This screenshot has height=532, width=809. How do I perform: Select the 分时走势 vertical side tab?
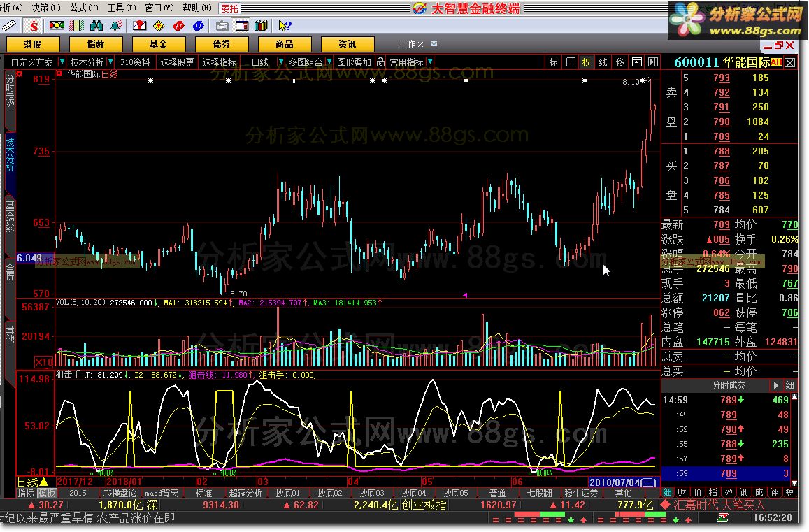point(10,92)
